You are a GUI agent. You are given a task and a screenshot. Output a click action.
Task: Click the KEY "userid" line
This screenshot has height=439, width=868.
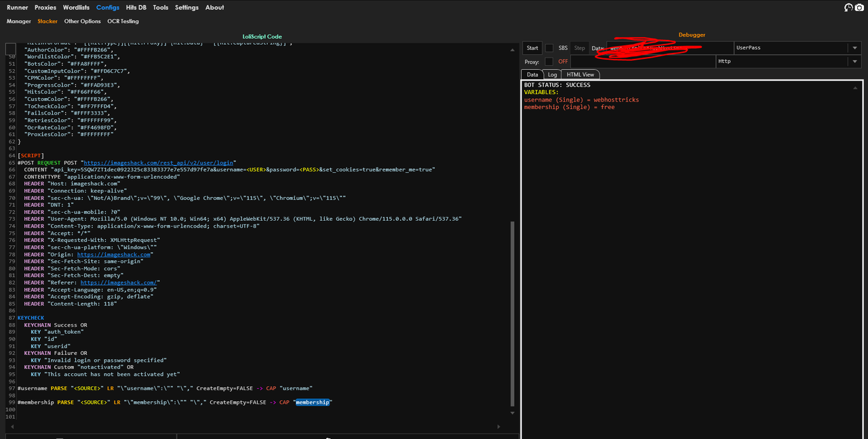[x=49, y=346]
